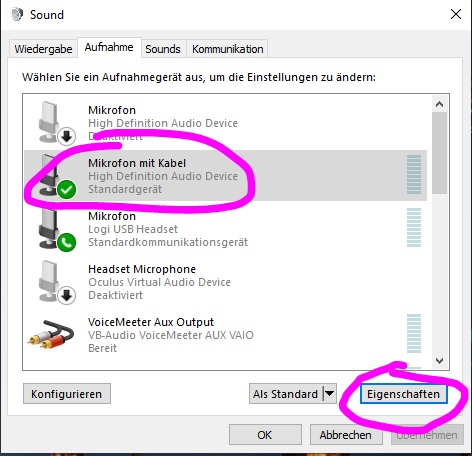This screenshot has width=472, height=456.
Task: Click the Sound speaker icon in title bar
Action: [17, 14]
